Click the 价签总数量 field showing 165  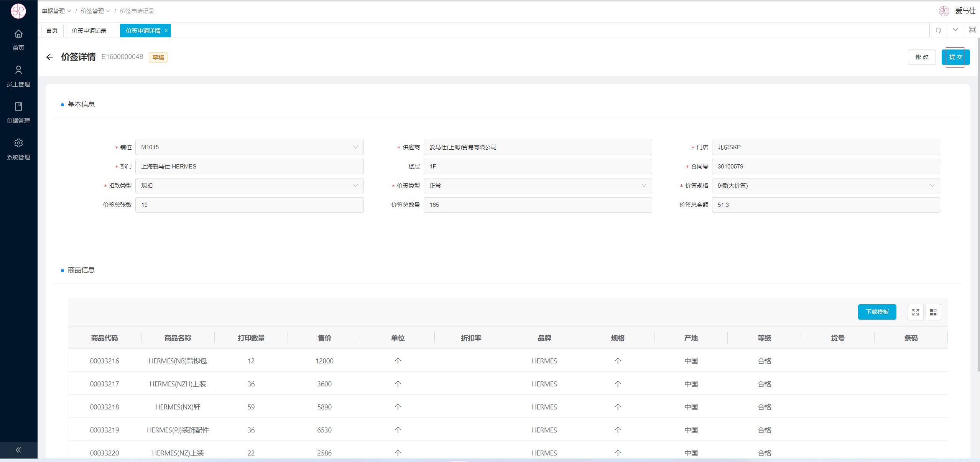[538, 205]
